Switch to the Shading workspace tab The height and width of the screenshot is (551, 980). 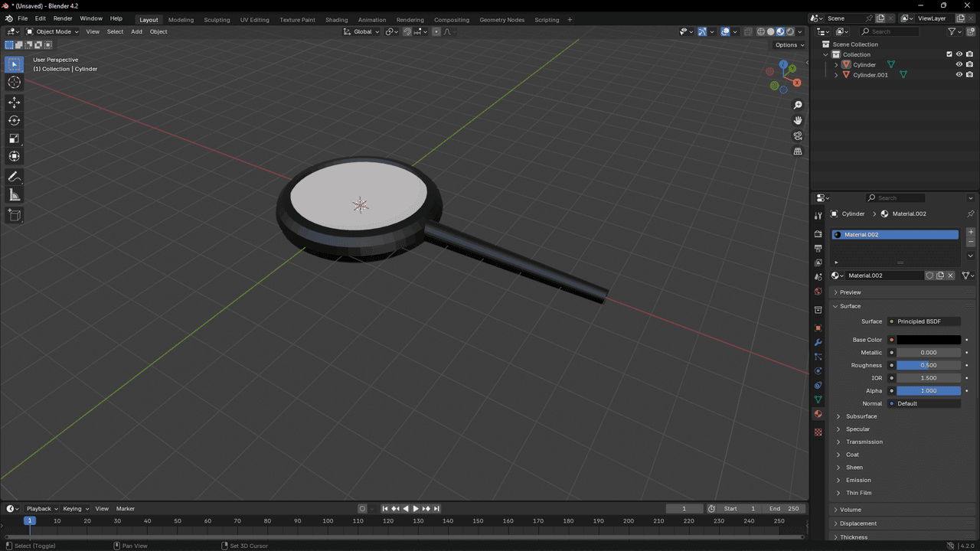(336, 20)
